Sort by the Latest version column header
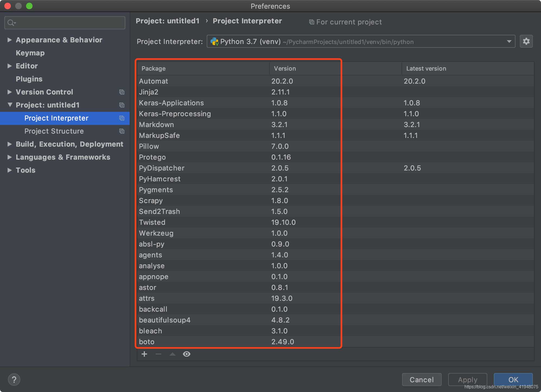The image size is (541, 392). 468,68
